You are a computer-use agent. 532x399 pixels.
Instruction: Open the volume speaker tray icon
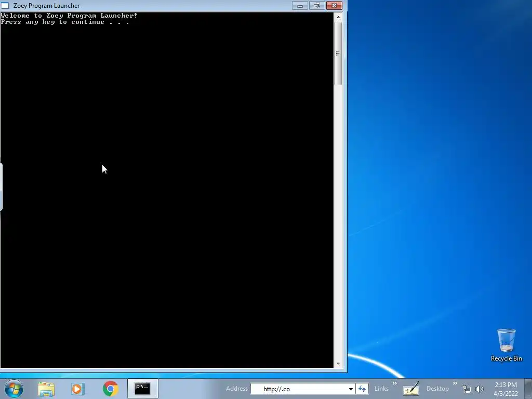click(479, 389)
